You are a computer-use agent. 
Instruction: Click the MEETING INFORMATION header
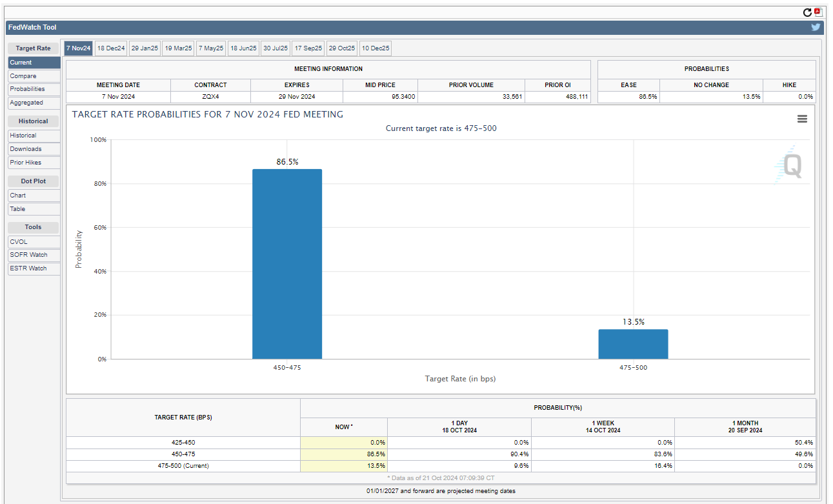(328, 69)
